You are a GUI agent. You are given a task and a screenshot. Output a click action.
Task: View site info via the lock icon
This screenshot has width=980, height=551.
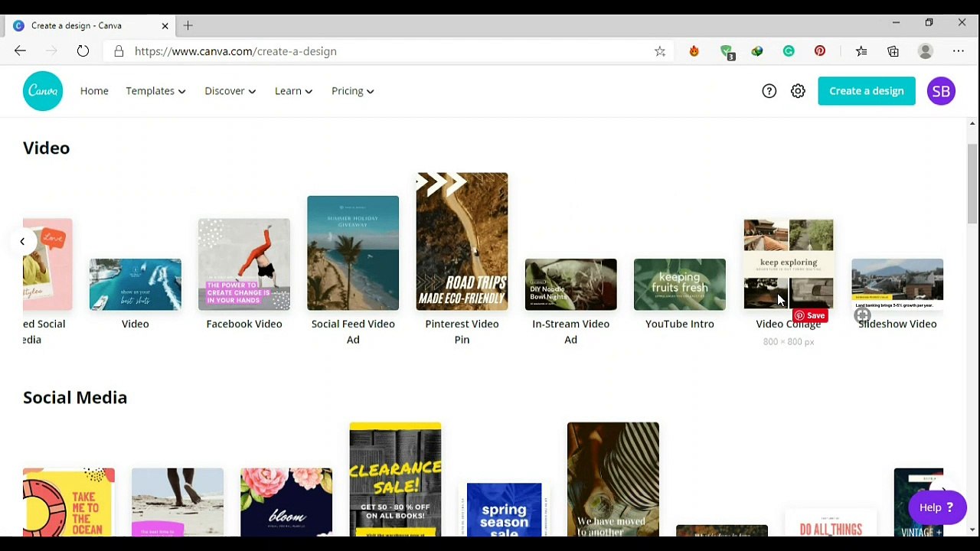[x=119, y=51]
